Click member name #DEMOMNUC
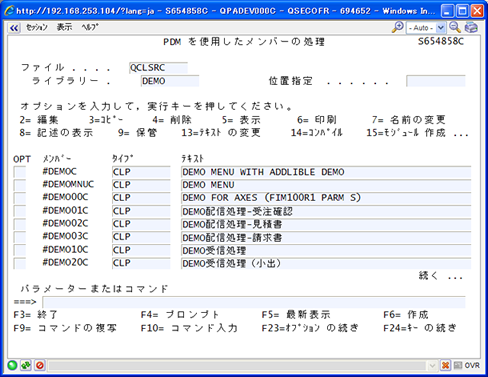488x377 pixels. [68, 184]
